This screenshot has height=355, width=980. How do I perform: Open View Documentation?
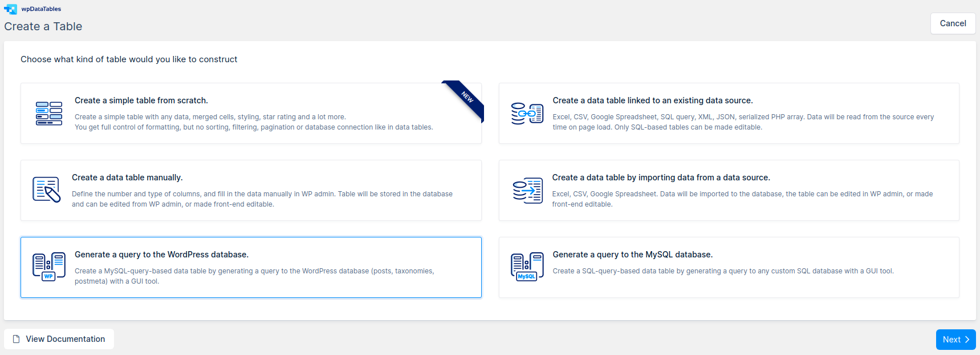point(59,339)
